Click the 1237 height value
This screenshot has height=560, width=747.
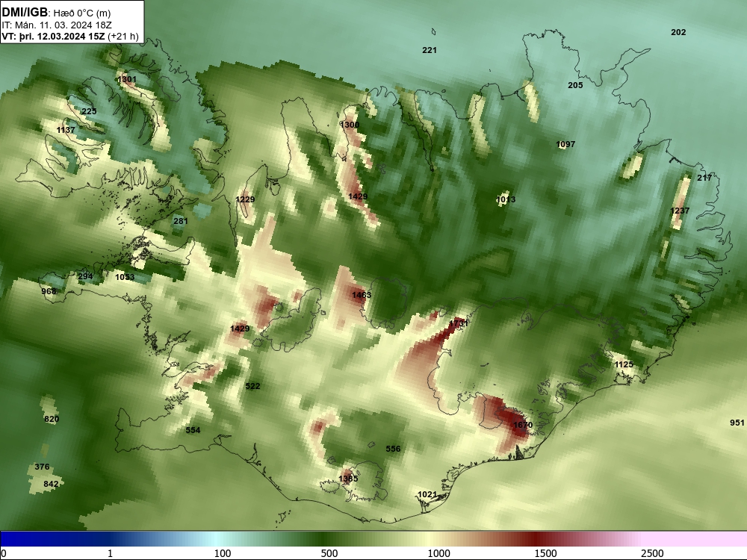pyautogui.click(x=680, y=211)
